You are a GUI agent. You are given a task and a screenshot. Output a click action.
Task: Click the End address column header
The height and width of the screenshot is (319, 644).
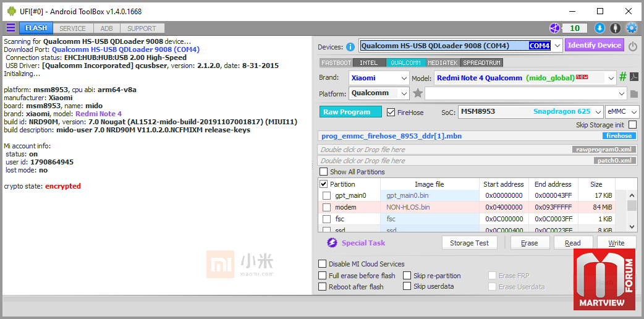pyautogui.click(x=553, y=184)
